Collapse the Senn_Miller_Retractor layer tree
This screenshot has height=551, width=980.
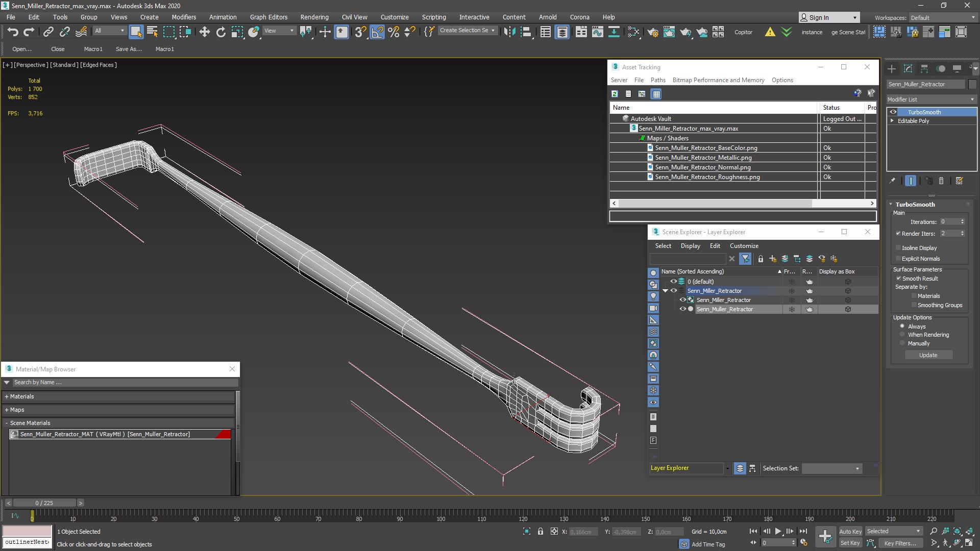(x=665, y=291)
